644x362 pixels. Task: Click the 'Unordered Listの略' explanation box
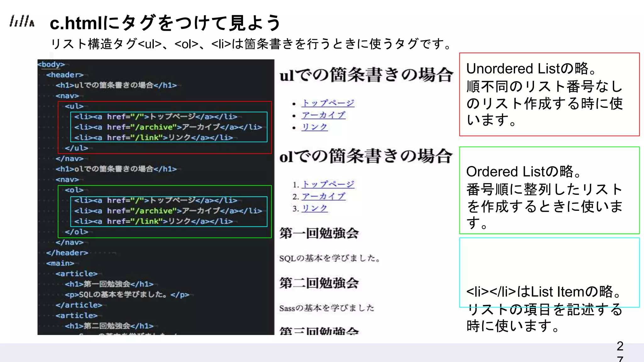coord(549,94)
